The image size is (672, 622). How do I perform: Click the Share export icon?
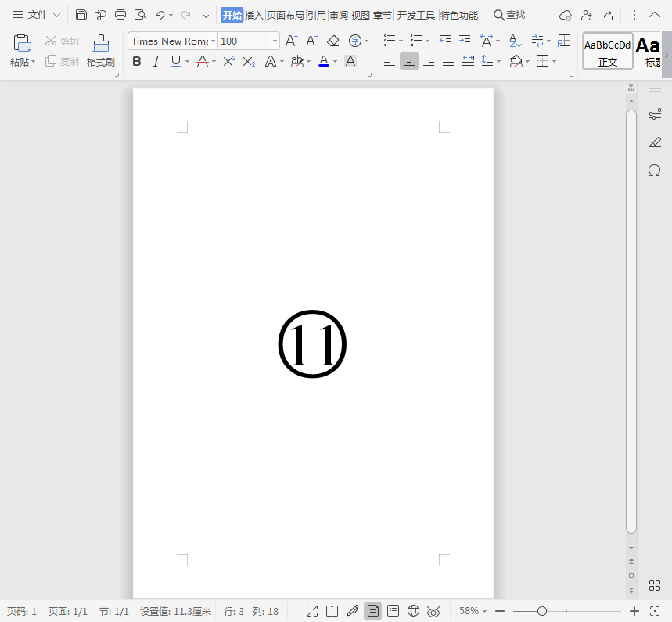607,16
